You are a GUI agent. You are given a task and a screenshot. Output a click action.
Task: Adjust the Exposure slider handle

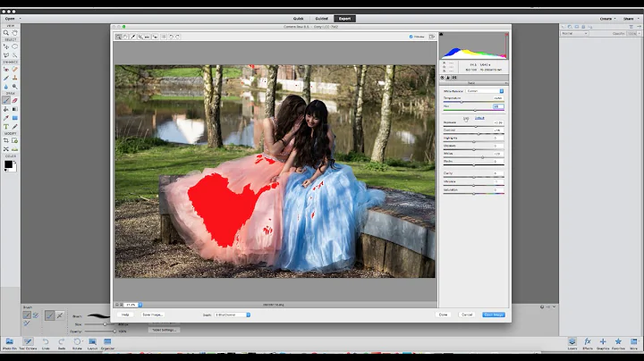pyautogui.click(x=476, y=126)
